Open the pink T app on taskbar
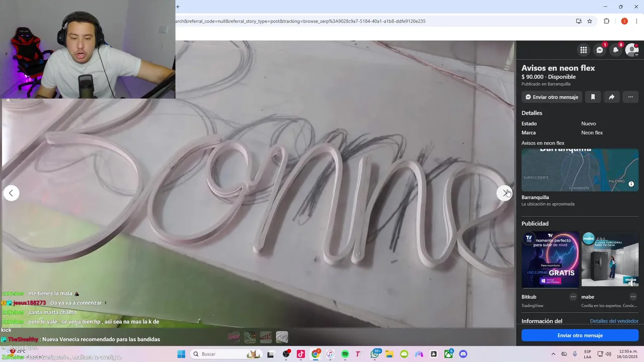 click(358, 354)
